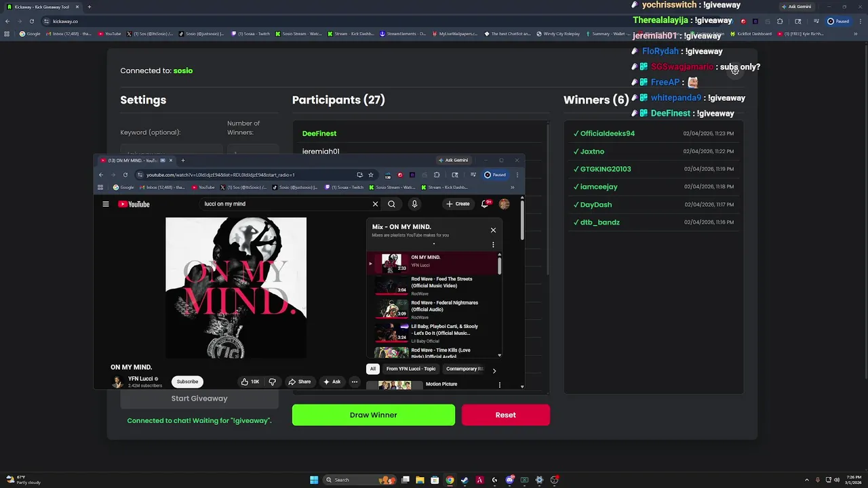Show hidden system tray icons chevron
The image size is (868, 488).
click(806, 480)
